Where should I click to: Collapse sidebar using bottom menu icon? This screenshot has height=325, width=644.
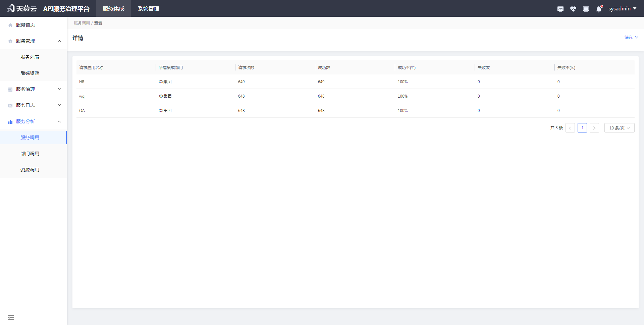coord(11,317)
